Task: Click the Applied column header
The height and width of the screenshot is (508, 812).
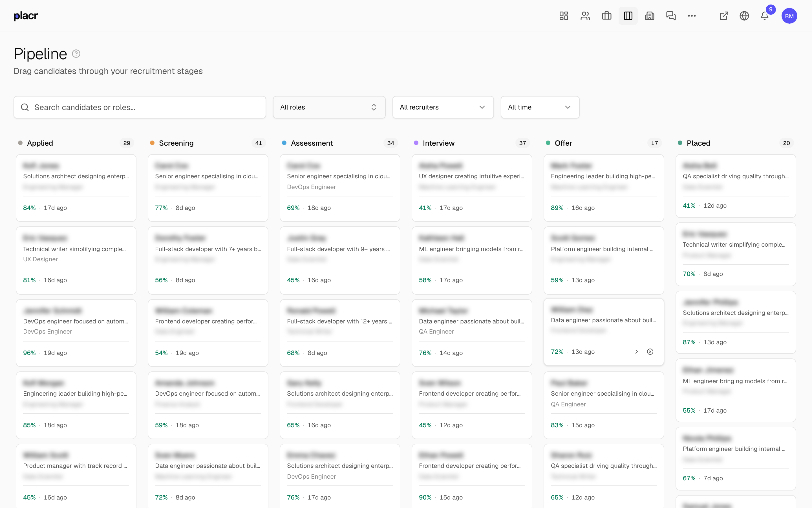Action: pos(40,143)
